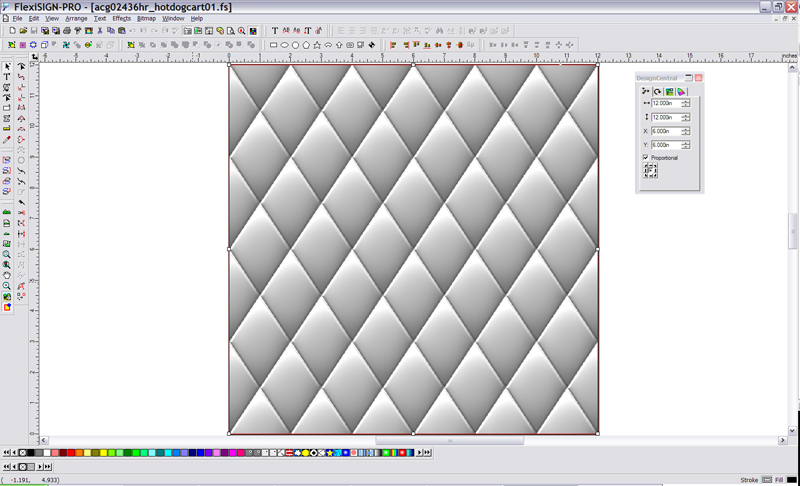Click the ruler origin icon at the ruler corner
800x486 pixels.
point(34,57)
